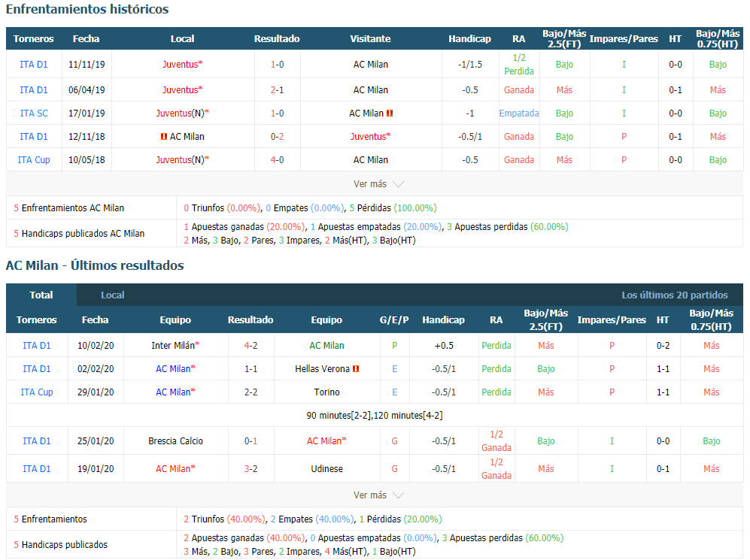
Task: Click the Handicap header in the historical table
Action: click(x=469, y=38)
